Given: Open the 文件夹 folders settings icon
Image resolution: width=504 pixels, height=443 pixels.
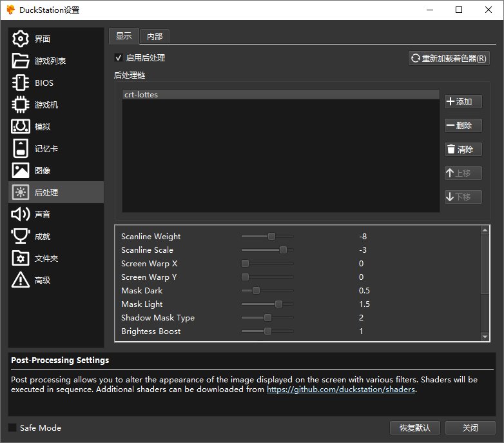Looking at the screenshot, I should click(x=21, y=258).
